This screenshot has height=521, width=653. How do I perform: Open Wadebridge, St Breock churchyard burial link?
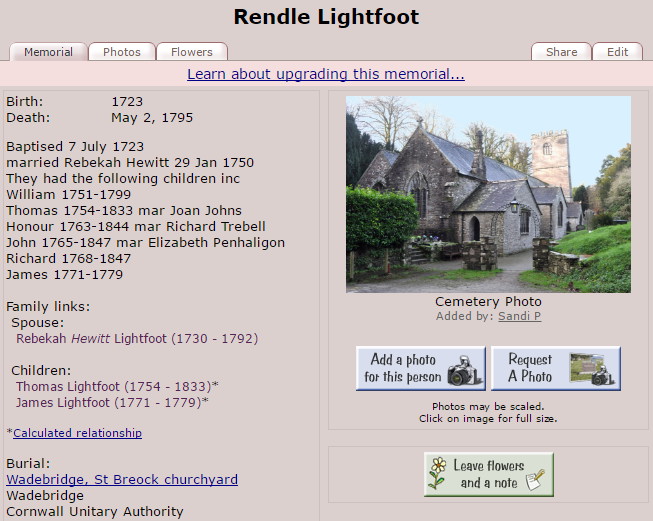point(122,479)
